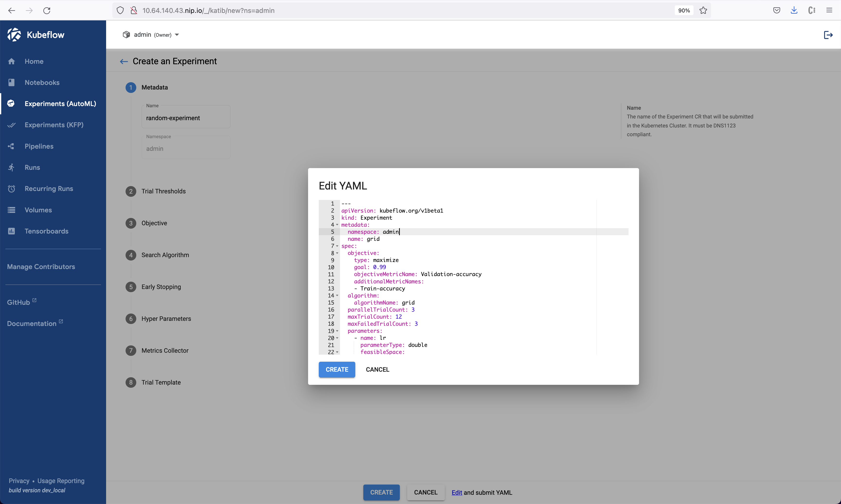Screen dimensions: 841x504
Task: Click the CREATE button in YAML dialog
Action: pyautogui.click(x=336, y=369)
